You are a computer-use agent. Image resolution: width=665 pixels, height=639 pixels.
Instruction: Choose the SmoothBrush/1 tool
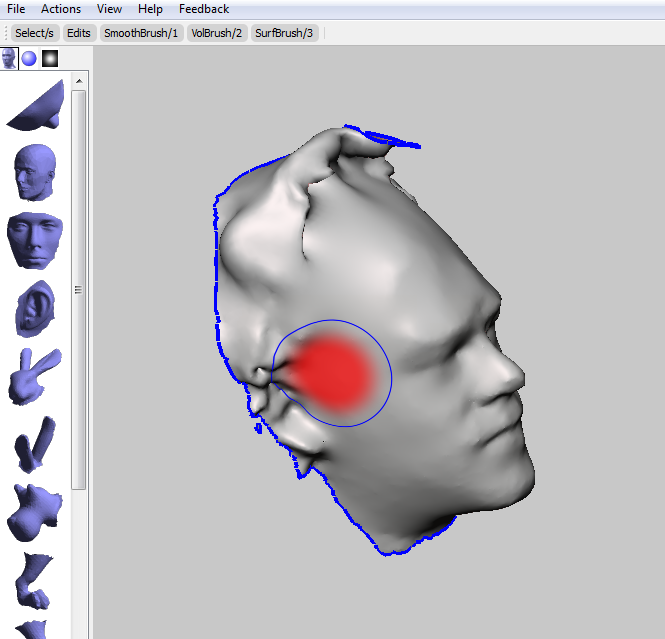point(141,33)
